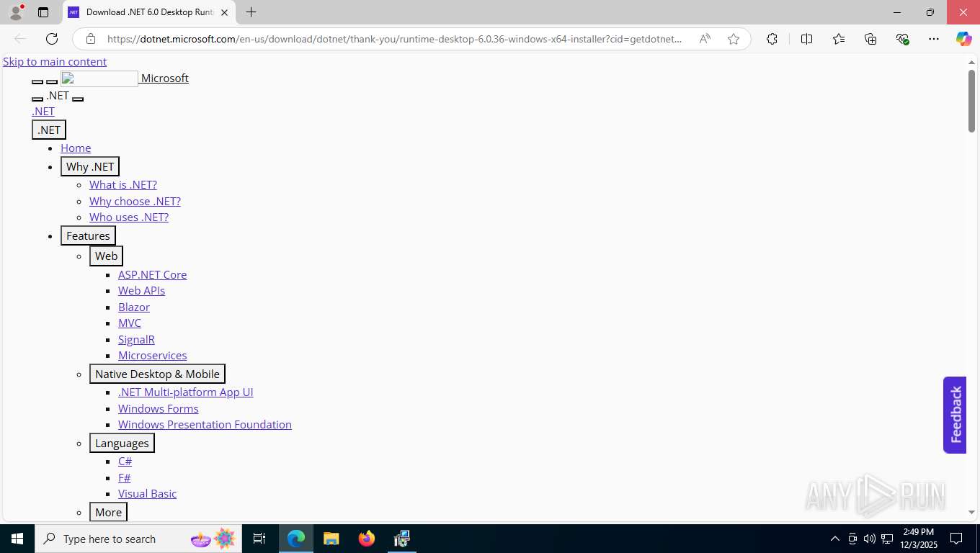This screenshot has height=553, width=980.
Task: Open Split screen view
Action: [x=807, y=39]
